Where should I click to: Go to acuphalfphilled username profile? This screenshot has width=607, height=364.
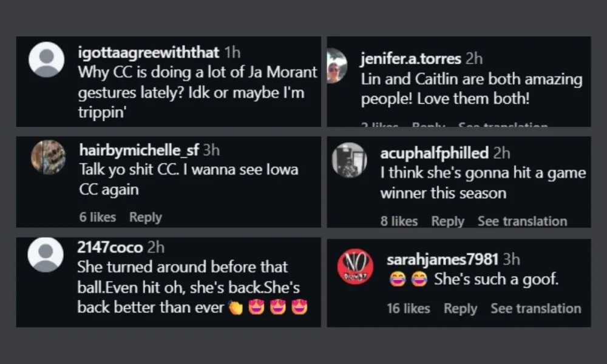434,153
